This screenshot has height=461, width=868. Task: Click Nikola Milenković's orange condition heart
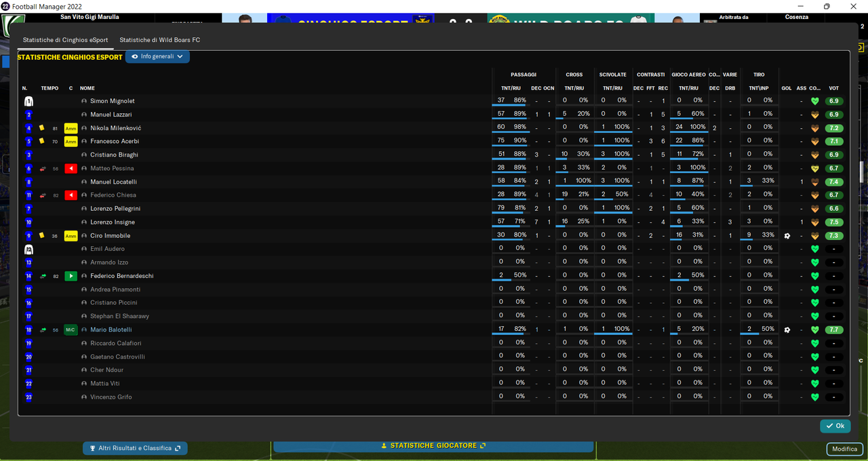coord(815,128)
